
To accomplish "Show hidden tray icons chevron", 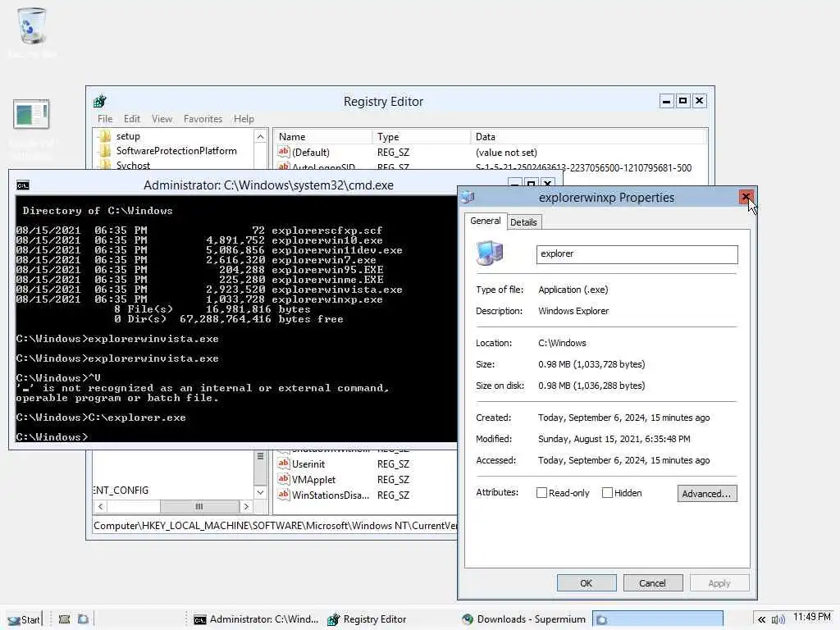I will (761, 620).
